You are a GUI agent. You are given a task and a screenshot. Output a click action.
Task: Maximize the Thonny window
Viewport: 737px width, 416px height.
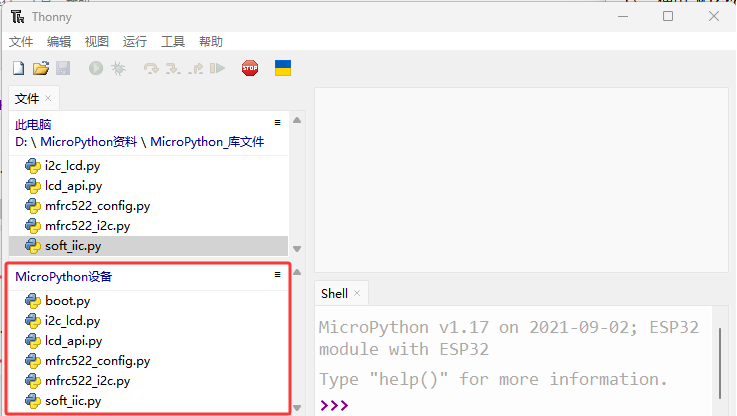pos(668,16)
